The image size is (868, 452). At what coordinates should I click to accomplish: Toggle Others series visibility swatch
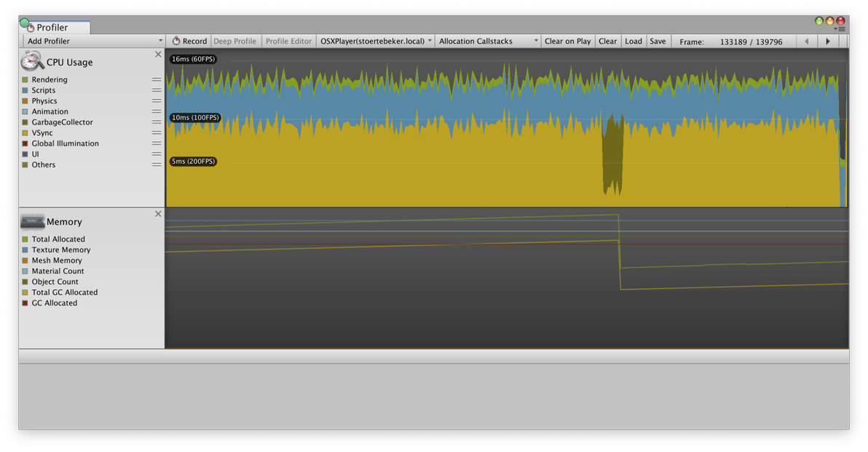(25, 165)
